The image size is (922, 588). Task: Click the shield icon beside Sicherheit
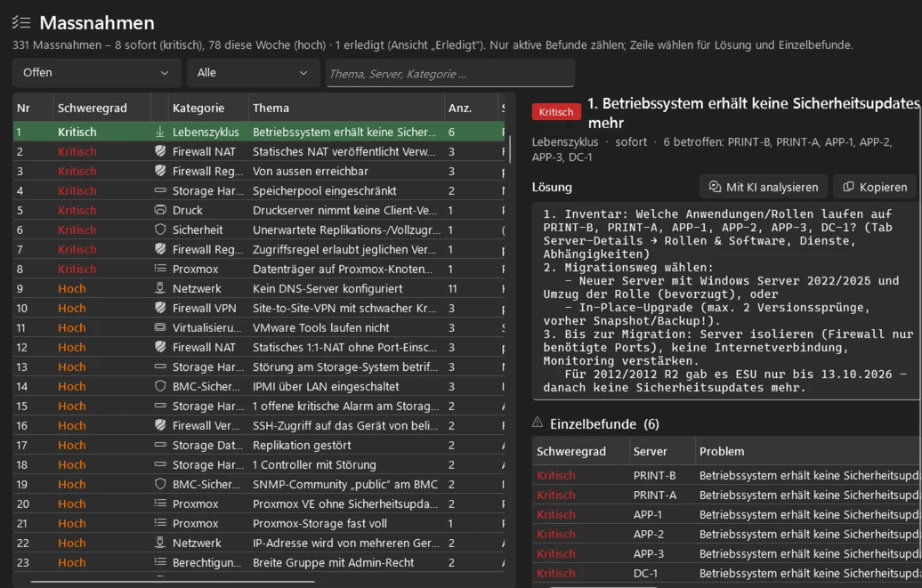tap(160, 230)
